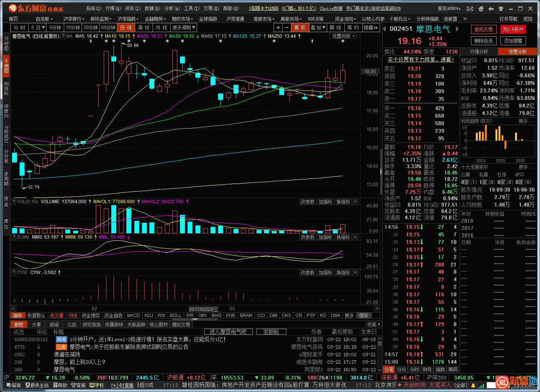This screenshot has height=392, width=540.
Task: Open 5日 period dropdown
Action: pos(38,28)
